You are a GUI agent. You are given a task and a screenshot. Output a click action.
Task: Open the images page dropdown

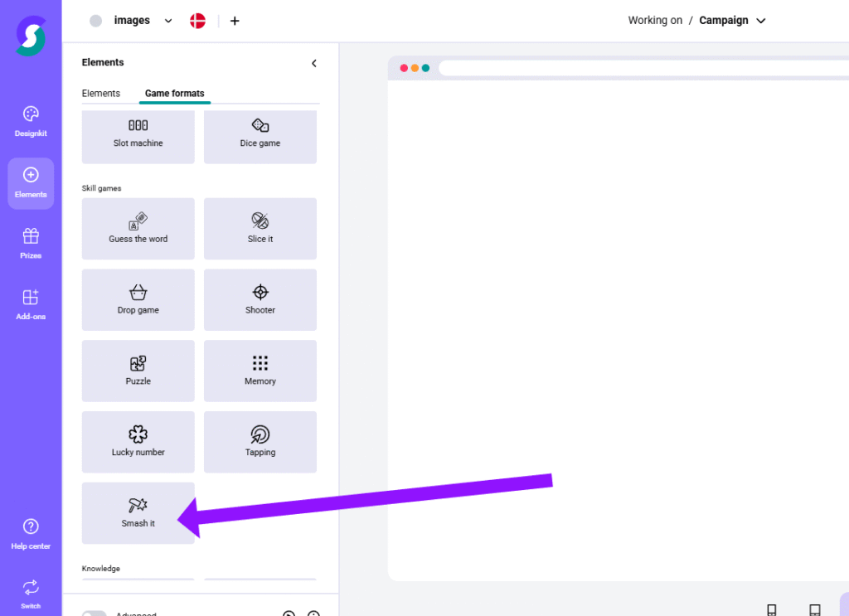(x=168, y=20)
